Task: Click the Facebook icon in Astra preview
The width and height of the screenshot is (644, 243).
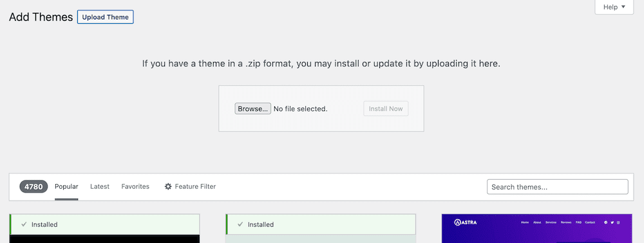Action: tap(605, 222)
